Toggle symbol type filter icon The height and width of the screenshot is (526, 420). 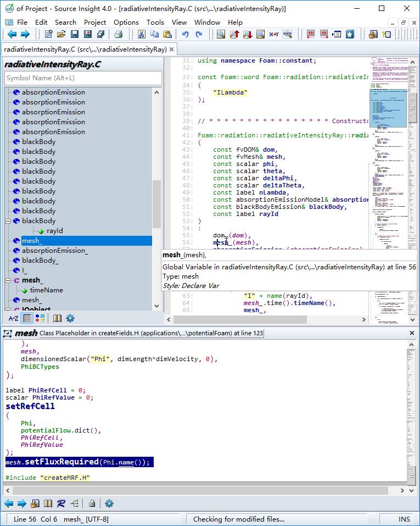(x=40, y=318)
